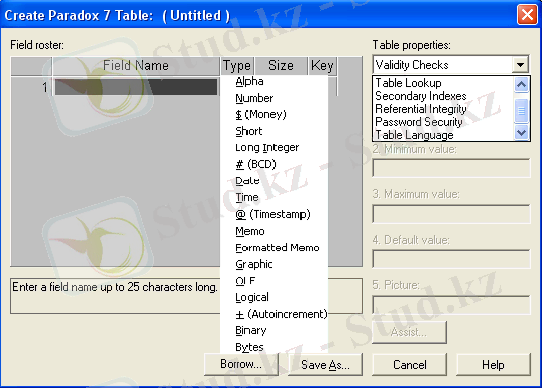542x388 pixels.
Task: Select Secondary Indexes in properties list
Action: click(421, 96)
